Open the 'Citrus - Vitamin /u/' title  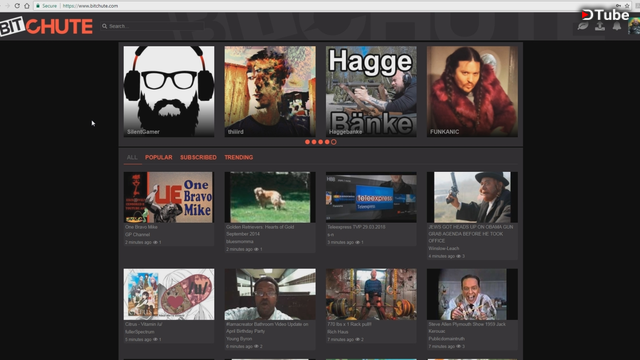(143, 324)
